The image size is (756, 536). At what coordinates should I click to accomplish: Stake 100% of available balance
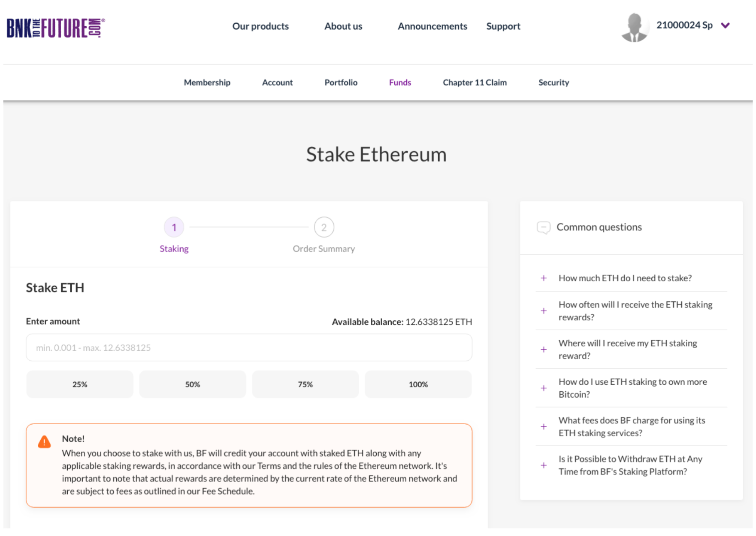tap(418, 384)
